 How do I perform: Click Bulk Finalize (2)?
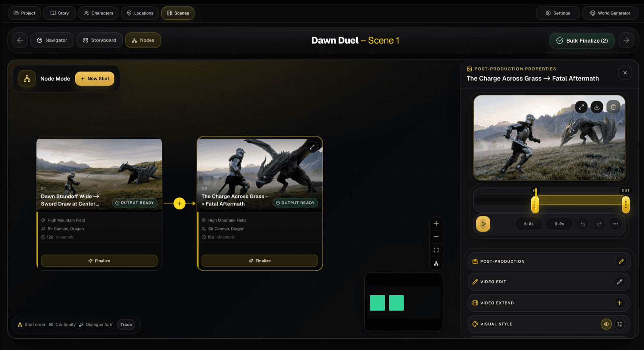582,41
